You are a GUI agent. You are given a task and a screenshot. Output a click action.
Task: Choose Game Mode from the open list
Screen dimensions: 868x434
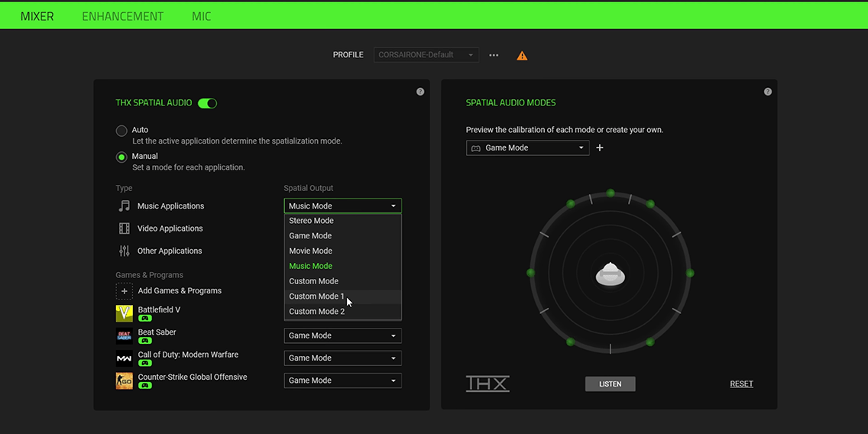(x=342, y=236)
